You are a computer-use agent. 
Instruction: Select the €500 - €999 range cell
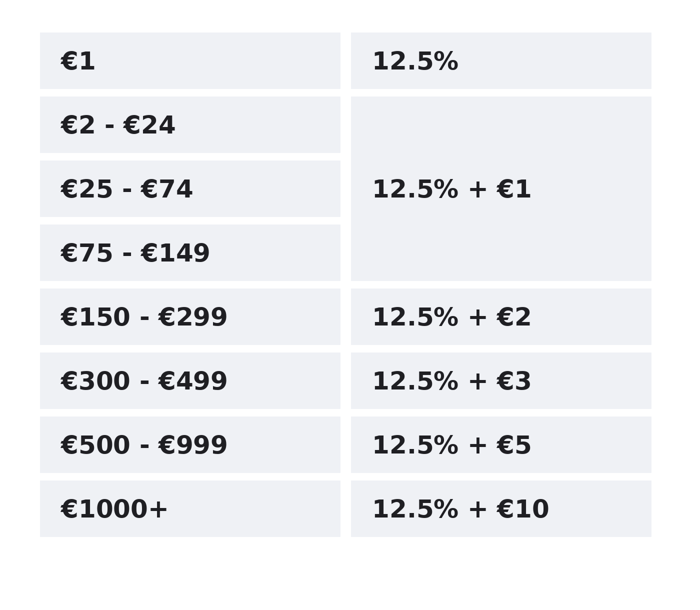[x=190, y=445]
